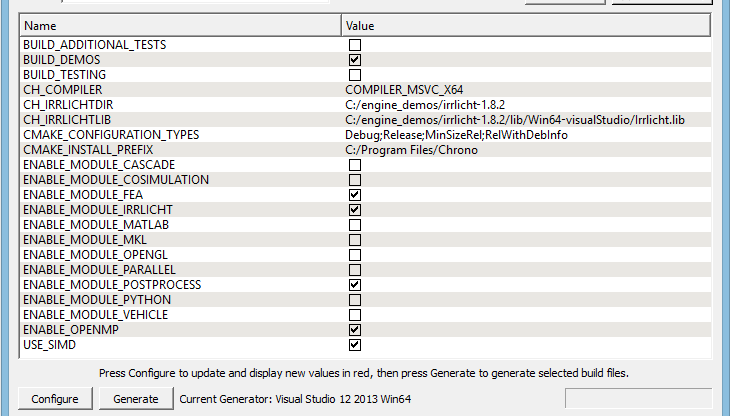Enable the BUILD_ADDITIONAL_TESTS checkbox
The width and height of the screenshot is (730, 416).
pyautogui.click(x=354, y=45)
